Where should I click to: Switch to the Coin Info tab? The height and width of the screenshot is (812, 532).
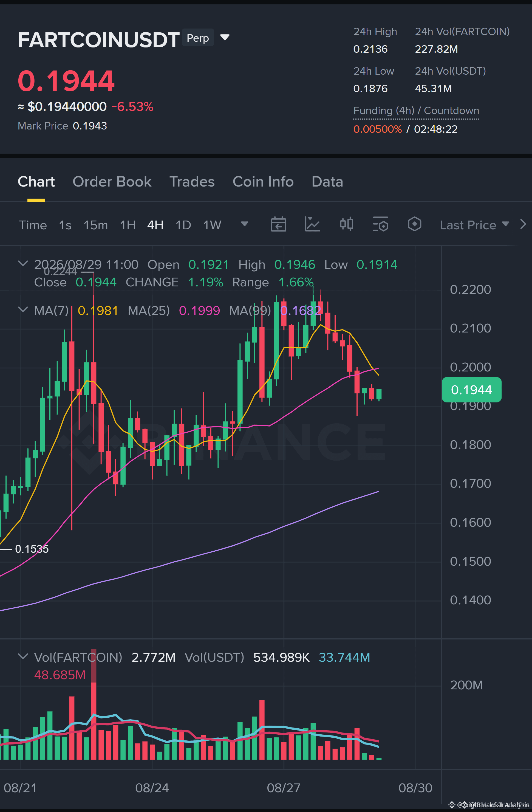tap(263, 182)
